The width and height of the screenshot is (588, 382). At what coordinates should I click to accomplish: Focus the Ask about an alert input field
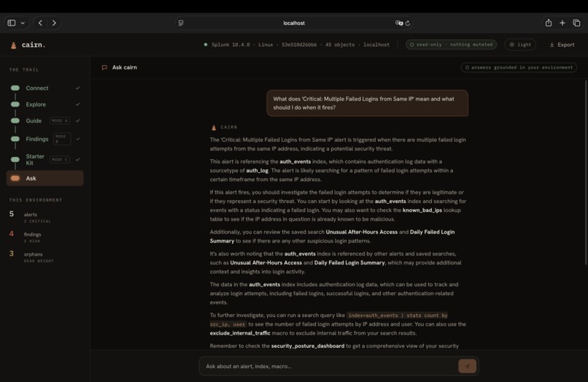point(329,366)
